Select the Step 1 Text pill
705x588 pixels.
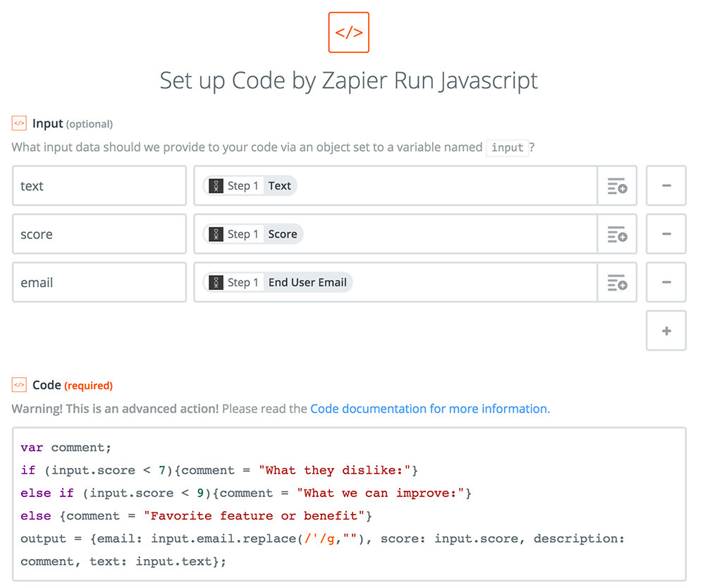coord(250,185)
